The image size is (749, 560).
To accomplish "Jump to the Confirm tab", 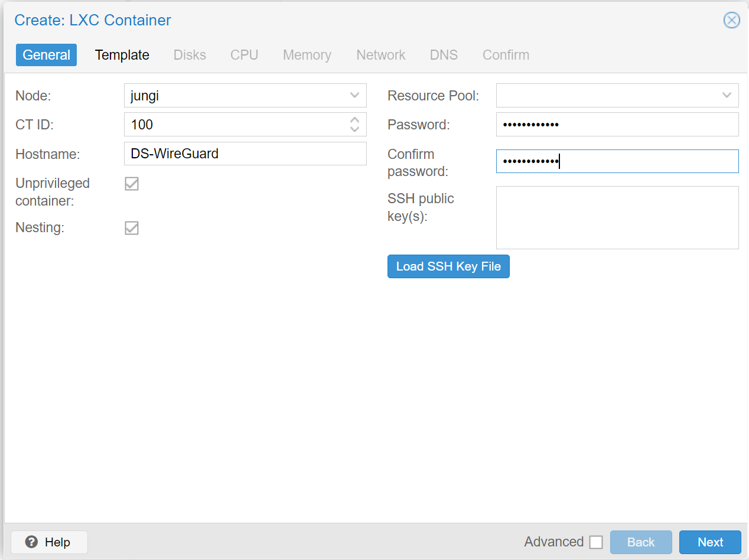I will [506, 55].
